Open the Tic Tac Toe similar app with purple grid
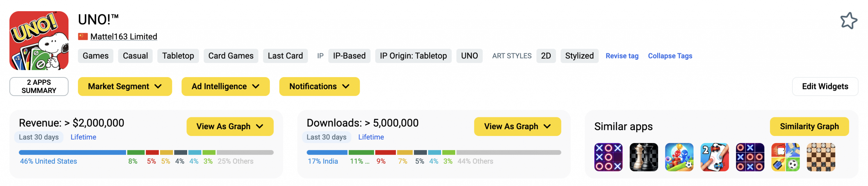The image size is (868, 186). pyautogui.click(x=608, y=157)
